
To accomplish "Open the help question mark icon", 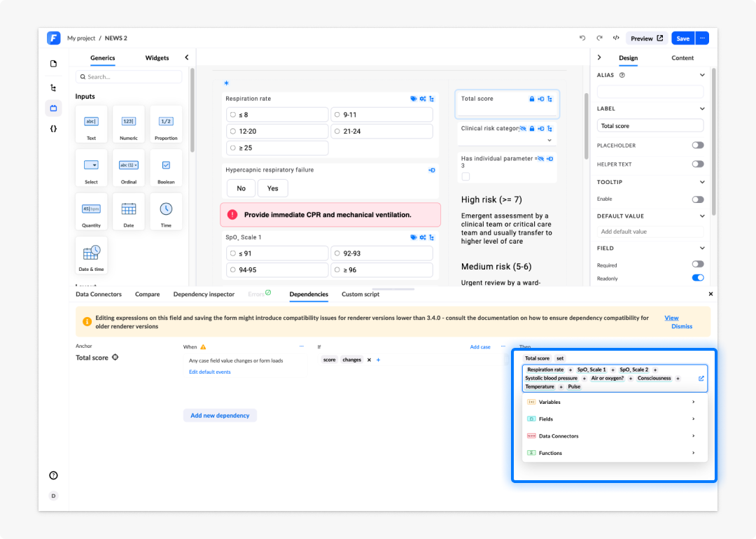I will coord(53,475).
